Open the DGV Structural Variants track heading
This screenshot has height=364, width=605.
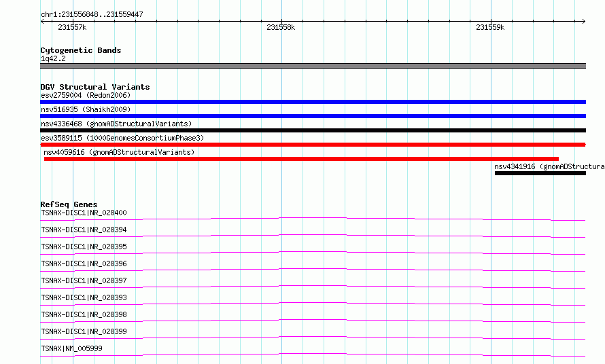click(x=95, y=87)
